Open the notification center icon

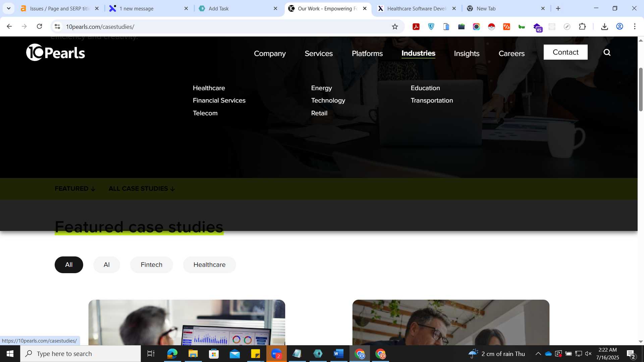pyautogui.click(x=631, y=354)
